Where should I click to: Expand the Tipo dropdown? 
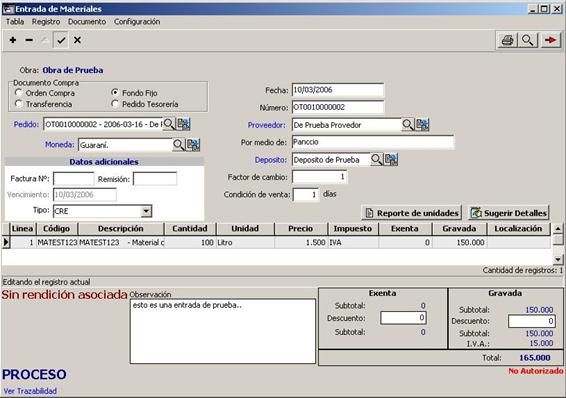(146, 211)
